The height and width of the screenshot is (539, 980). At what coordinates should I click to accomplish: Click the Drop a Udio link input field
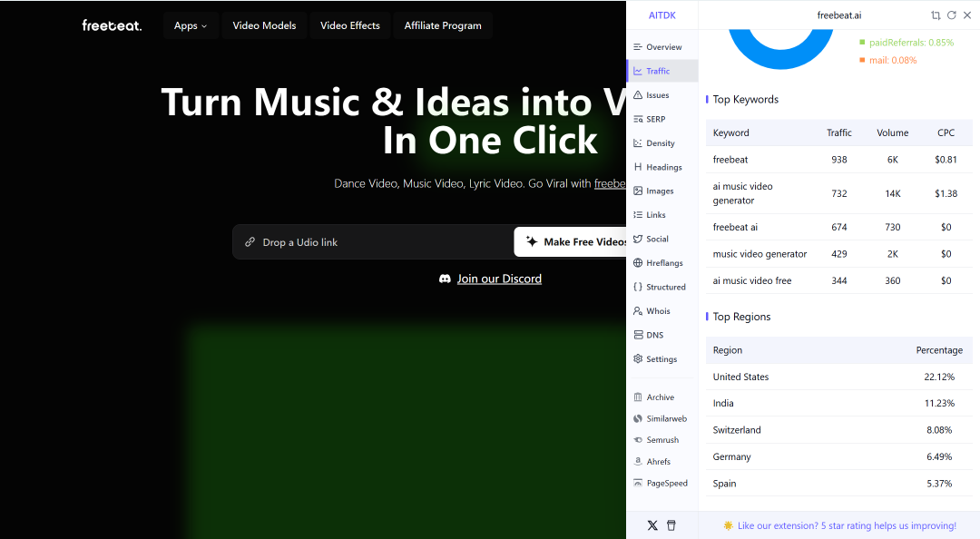374,242
